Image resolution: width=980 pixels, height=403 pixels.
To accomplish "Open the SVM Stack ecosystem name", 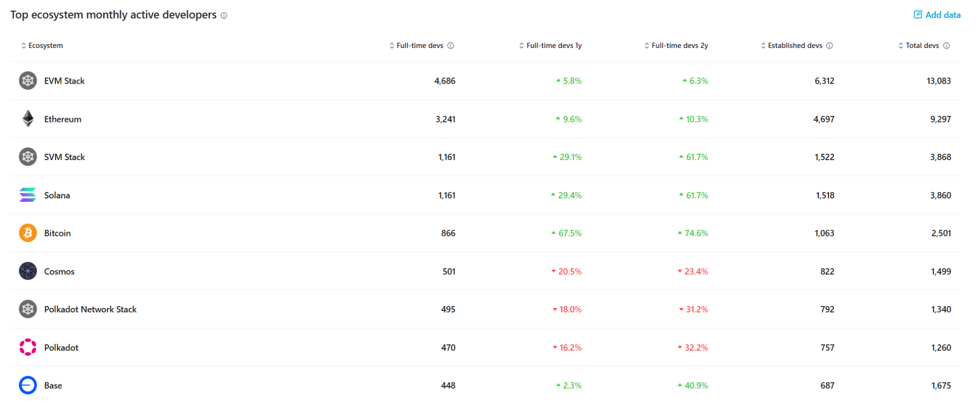I will [64, 157].
